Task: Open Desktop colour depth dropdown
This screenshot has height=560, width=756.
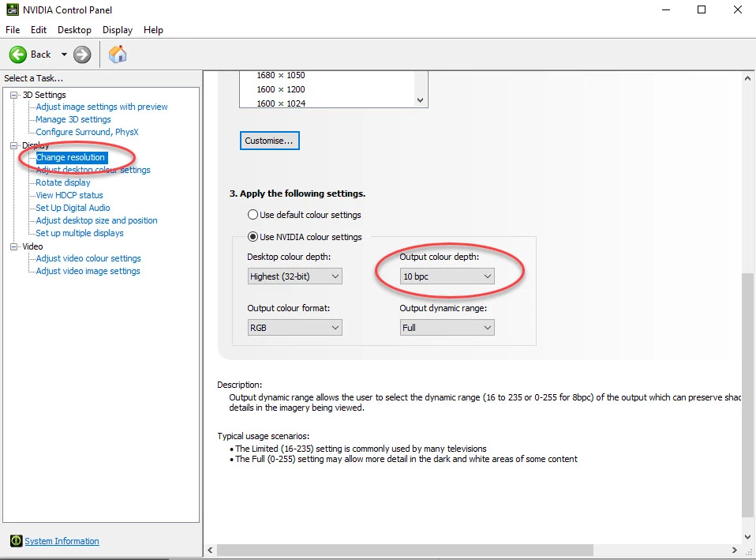Action: (x=294, y=276)
